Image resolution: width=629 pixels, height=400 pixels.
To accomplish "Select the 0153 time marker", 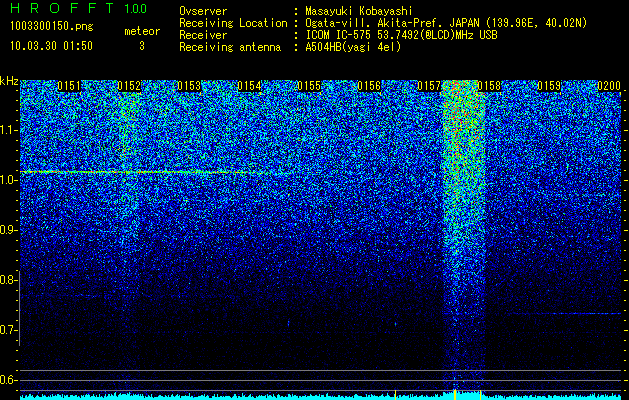I will coord(189,86).
